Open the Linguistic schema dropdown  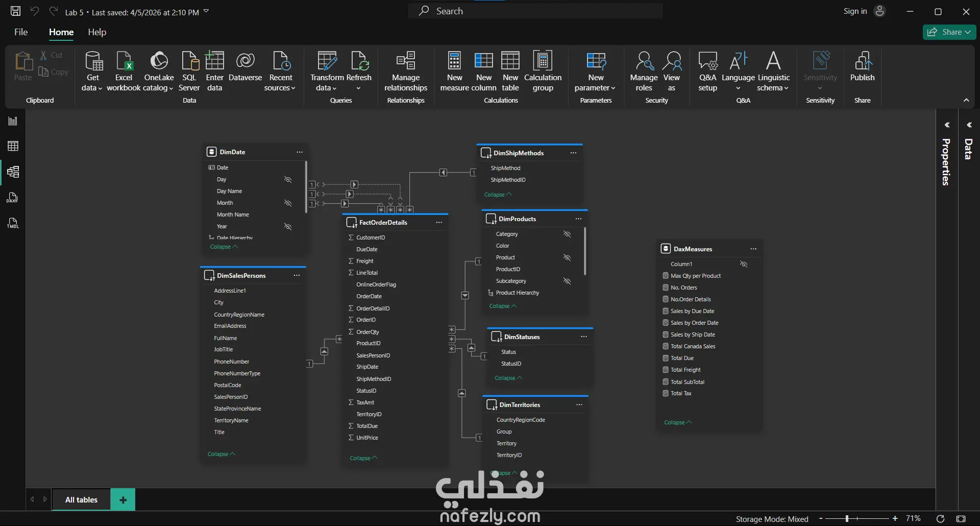click(773, 71)
